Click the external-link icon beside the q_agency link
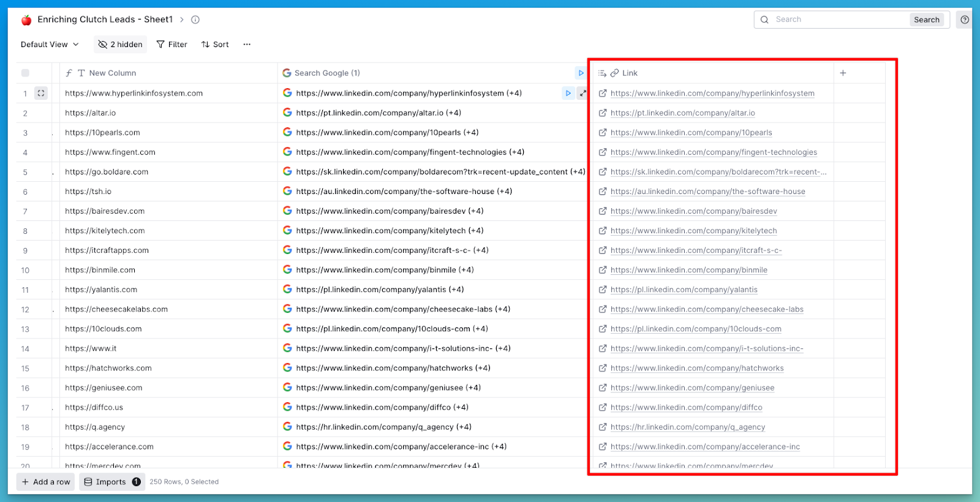The height and width of the screenshot is (502, 980). click(x=603, y=427)
